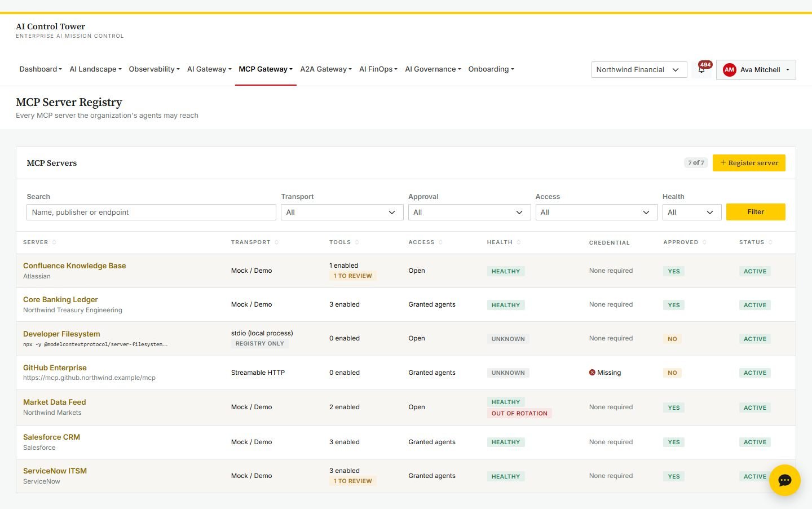Sort by Health column sort icon
The width and height of the screenshot is (812, 509).
pyautogui.click(x=519, y=242)
